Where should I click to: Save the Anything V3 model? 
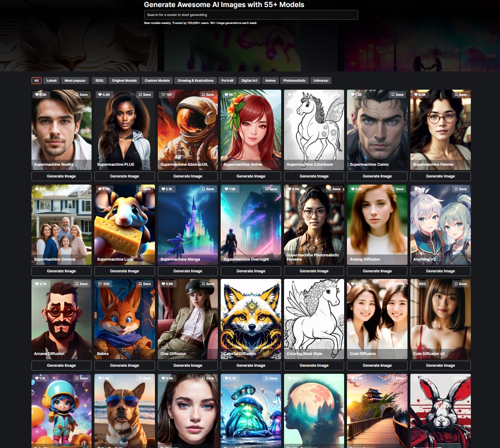tap(461, 189)
